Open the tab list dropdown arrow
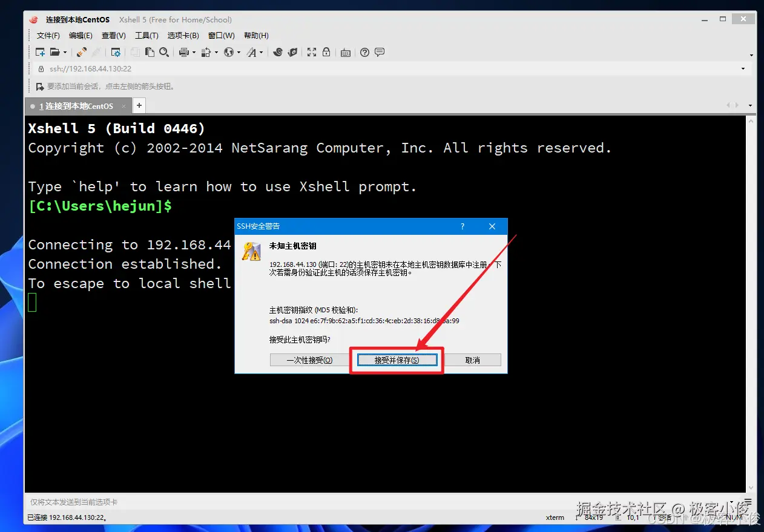764x532 pixels. [x=751, y=106]
